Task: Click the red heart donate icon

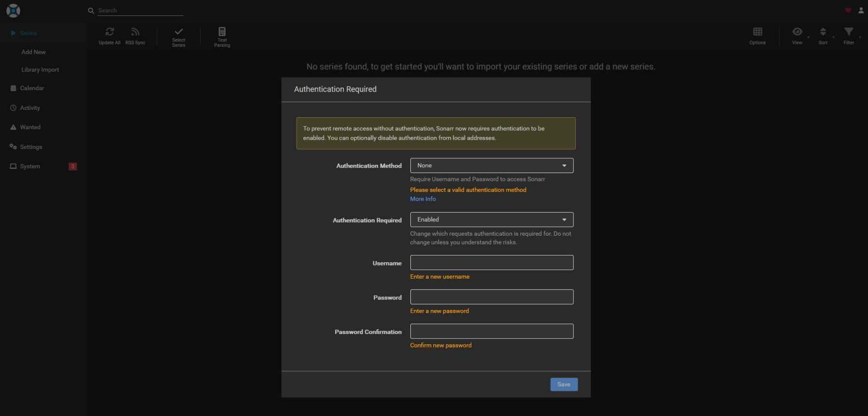Action: [848, 11]
